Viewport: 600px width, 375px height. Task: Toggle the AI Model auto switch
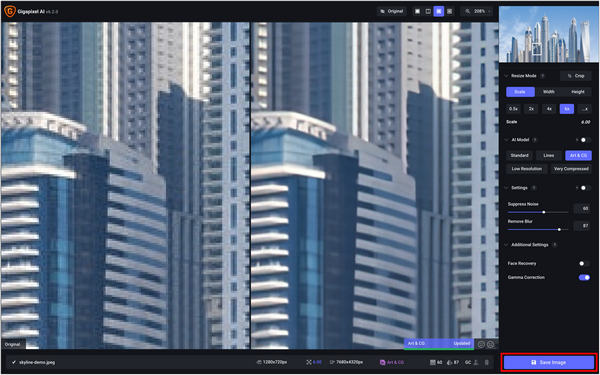coord(585,140)
